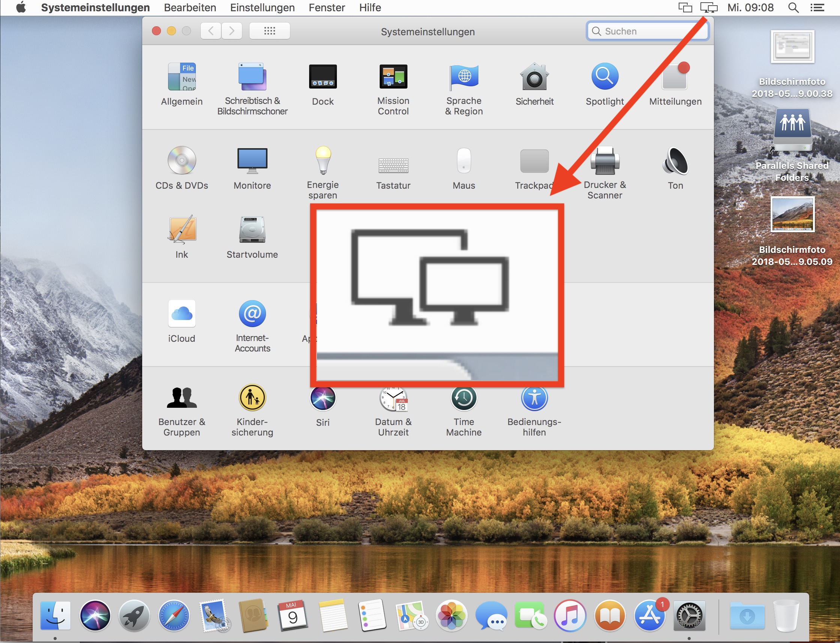Open iCloud preferences
This screenshot has width=840, height=643.
(182, 314)
